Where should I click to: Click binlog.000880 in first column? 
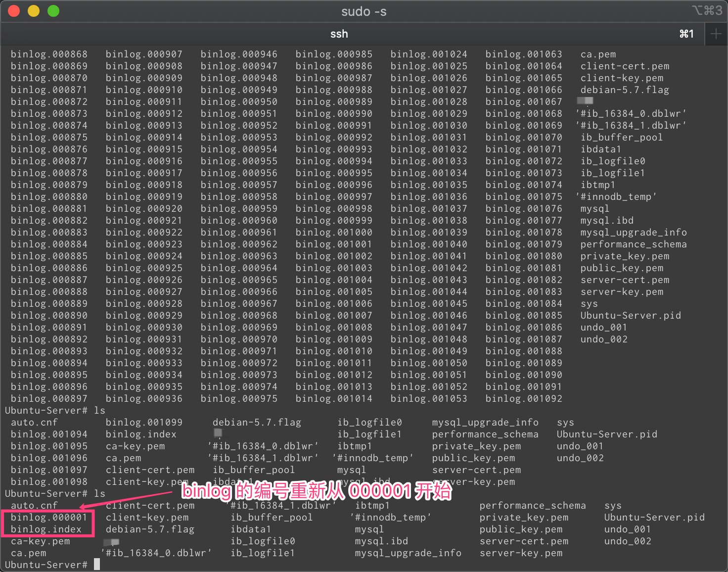coord(49,196)
